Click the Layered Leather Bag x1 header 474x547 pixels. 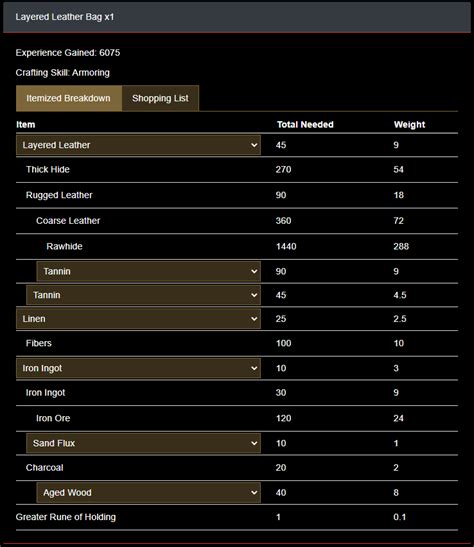237,17
